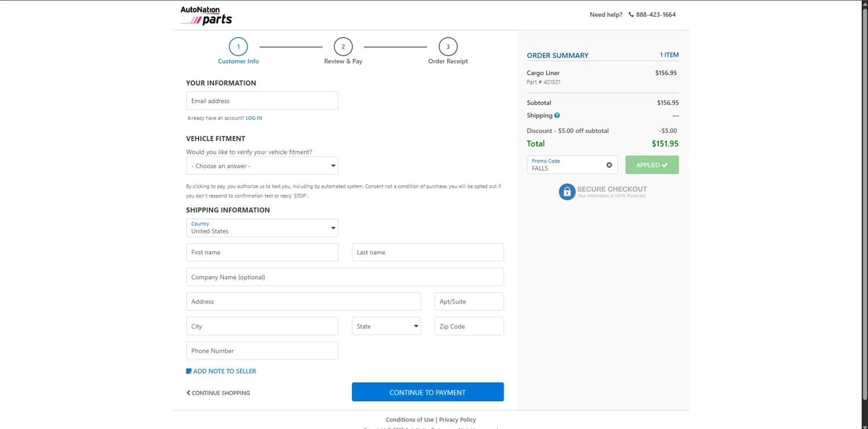Image resolution: width=868 pixels, height=429 pixels.
Task: Click the green Applied promo button
Action: coord(652,165)
